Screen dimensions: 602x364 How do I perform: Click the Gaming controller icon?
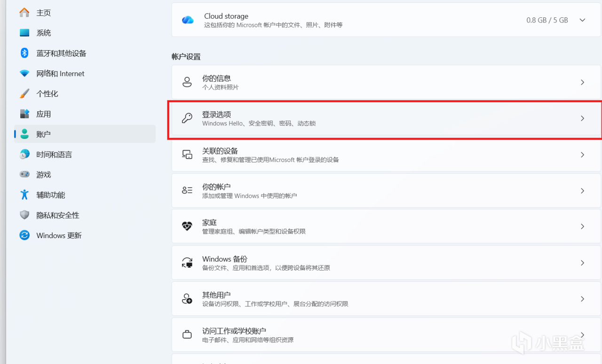tap(24, 174)
